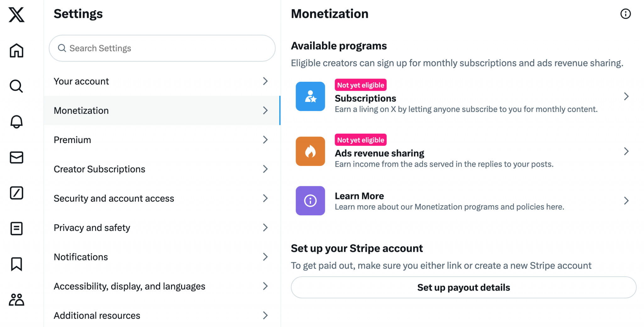
Task: Open Security and account access
Action: pos(162,198)
